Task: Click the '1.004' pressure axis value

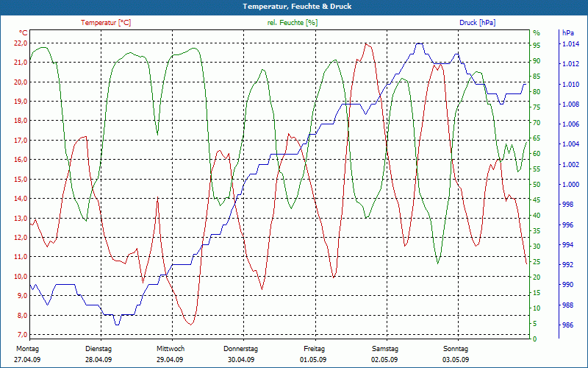Action: [570, 144]
